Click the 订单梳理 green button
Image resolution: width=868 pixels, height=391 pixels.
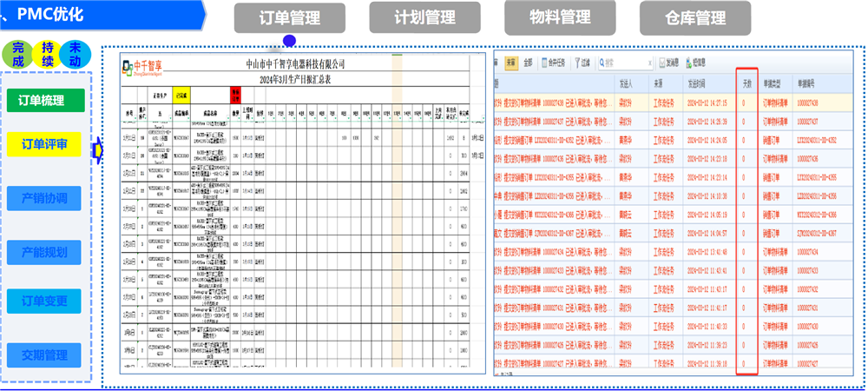pyautogui.click(x=46, y=100)
